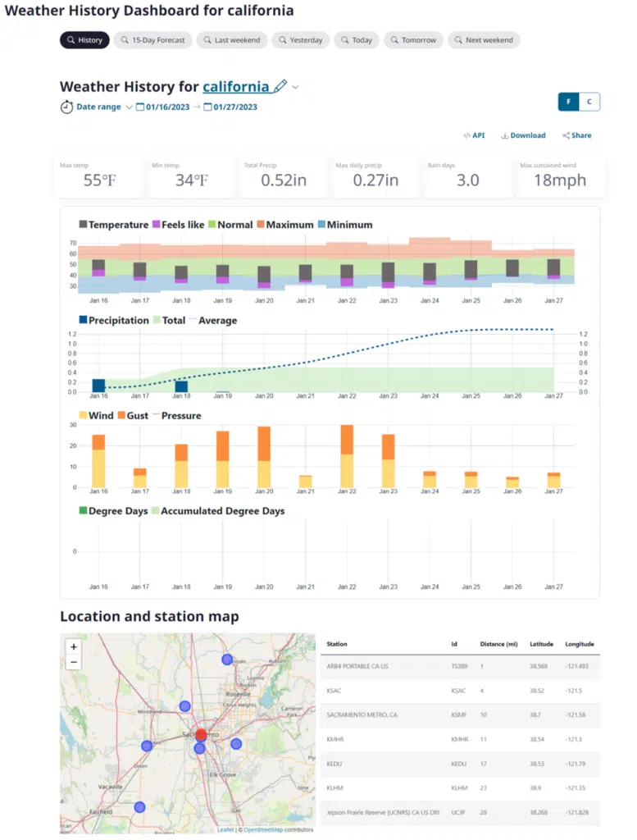637x840 pixels.
Task: Zoom in the map with plus button
Action: (74, 646)
